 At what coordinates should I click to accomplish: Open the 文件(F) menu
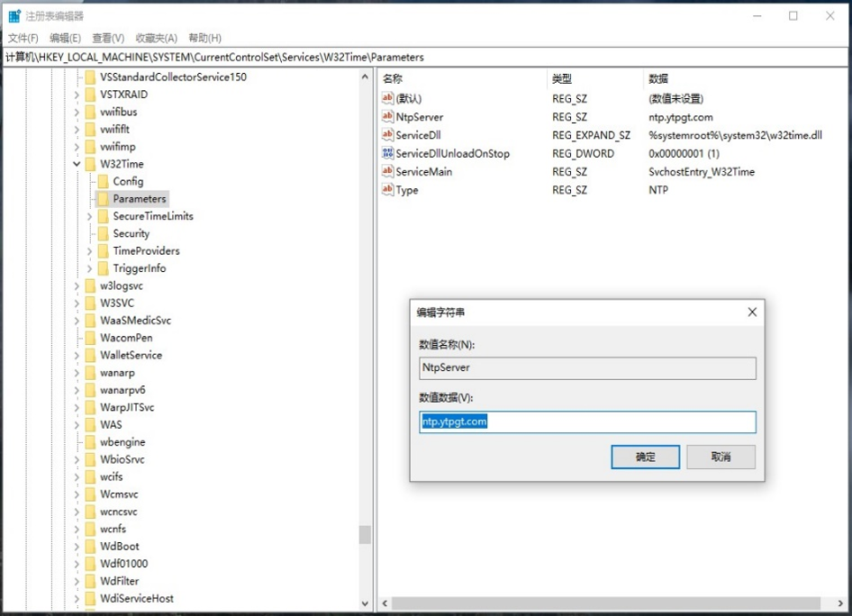point(23,38)
